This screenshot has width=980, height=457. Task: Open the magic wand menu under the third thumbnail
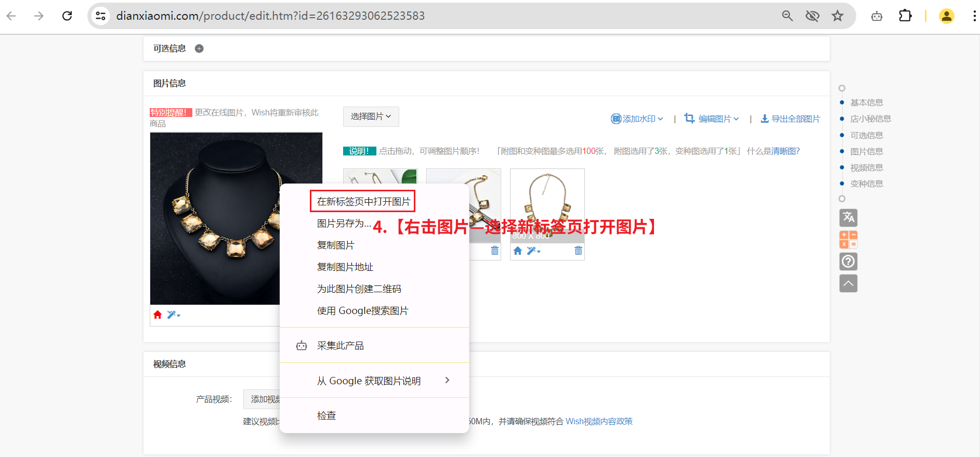[533, 251]
